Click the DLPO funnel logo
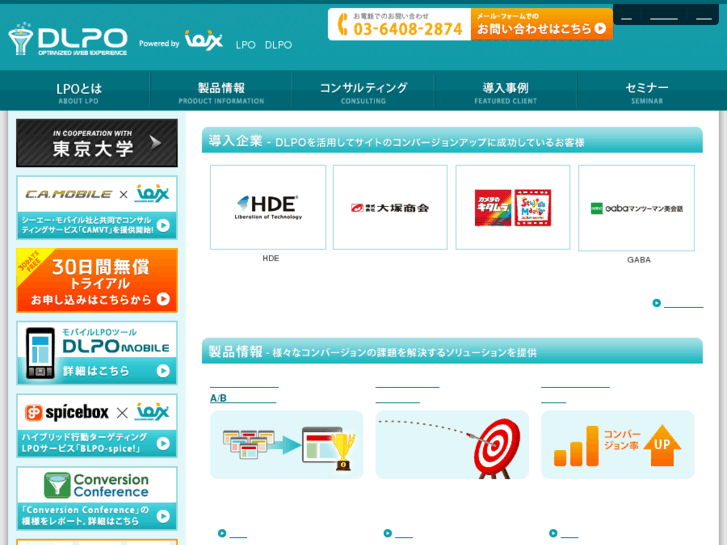Viewport: 727px width, 545px height. 68,39
